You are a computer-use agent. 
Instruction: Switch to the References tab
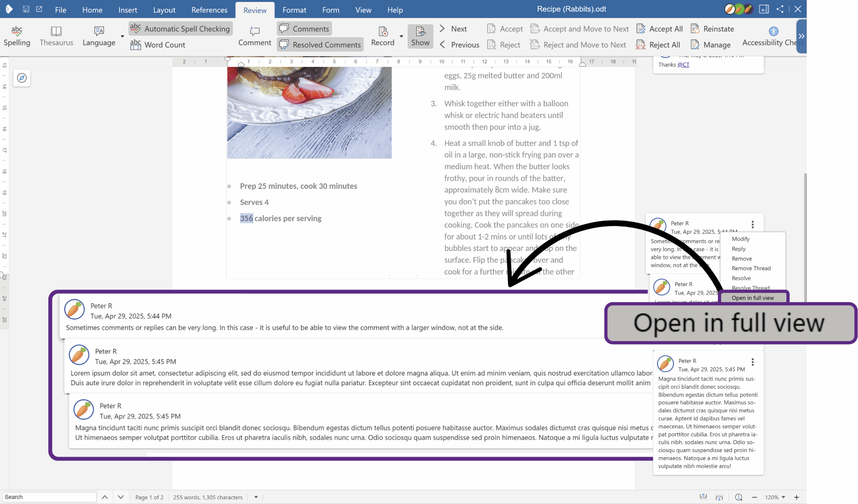pos(209,10)
